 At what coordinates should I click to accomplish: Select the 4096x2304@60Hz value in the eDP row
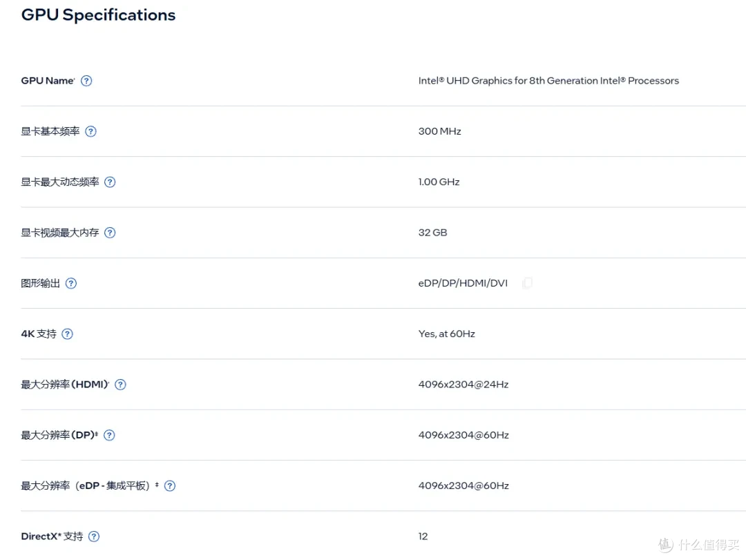pos(463,486)
